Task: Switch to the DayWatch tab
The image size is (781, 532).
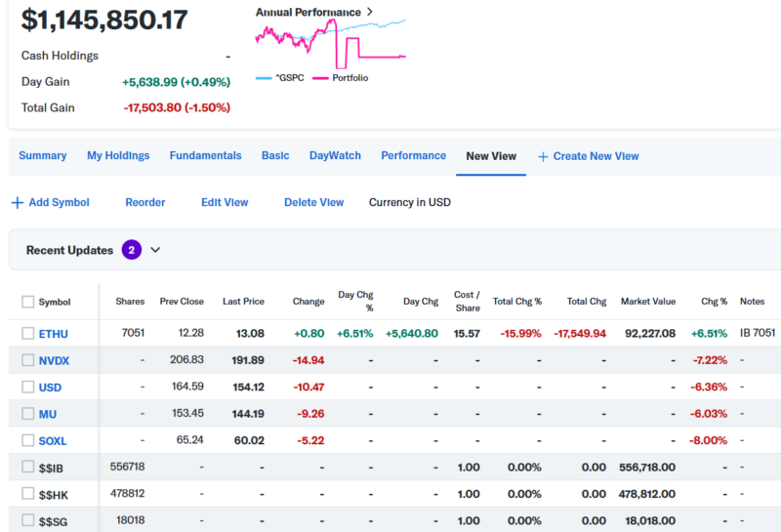Action: tap(335, 156)
